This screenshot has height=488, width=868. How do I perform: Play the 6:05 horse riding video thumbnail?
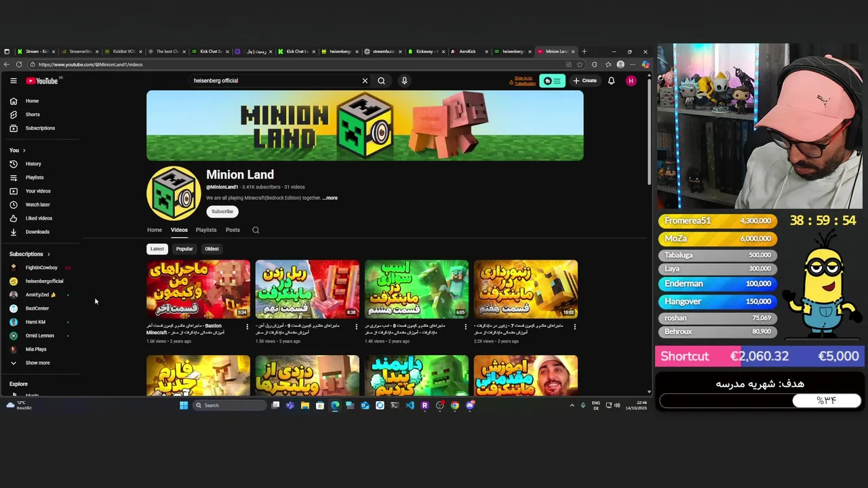click(416, 289)
